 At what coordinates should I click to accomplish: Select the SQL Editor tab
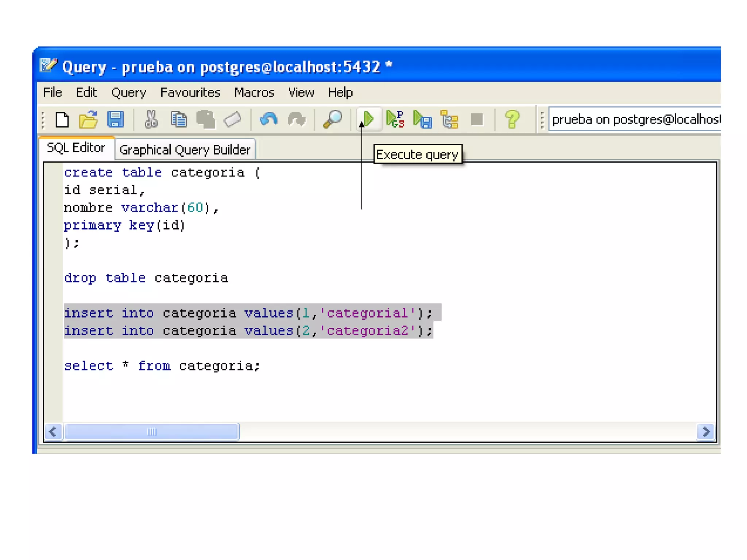click(x=76, y=148)
